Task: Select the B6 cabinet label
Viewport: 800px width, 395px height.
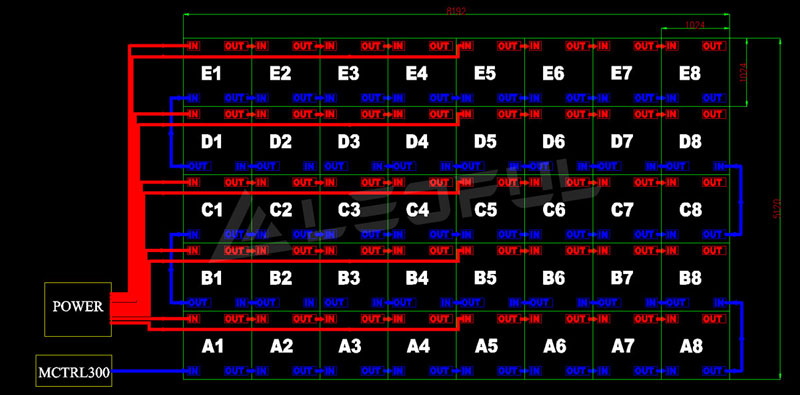Action: pyautogui.click(x=554, y=278)
